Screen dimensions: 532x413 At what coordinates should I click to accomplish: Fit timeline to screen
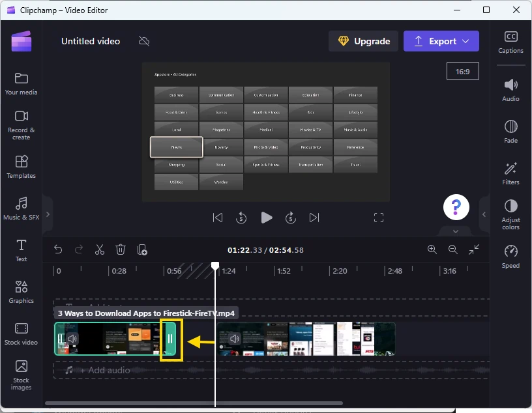[x=474, y=249]
